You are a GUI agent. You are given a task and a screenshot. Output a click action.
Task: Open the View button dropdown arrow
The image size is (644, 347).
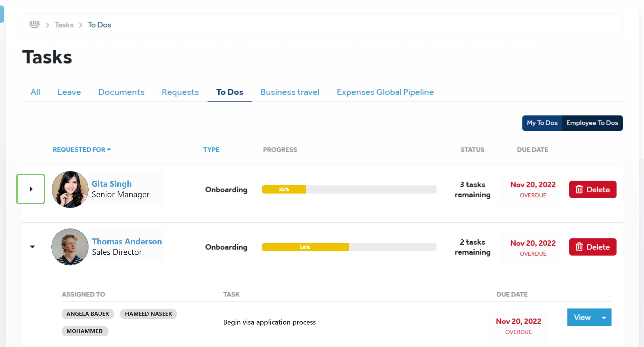click(604, 317)
